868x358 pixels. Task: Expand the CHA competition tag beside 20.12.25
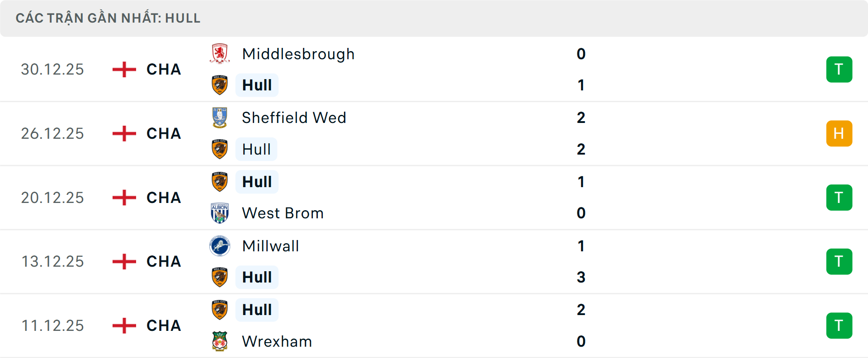pyautogui.click(x=163, y=198)
